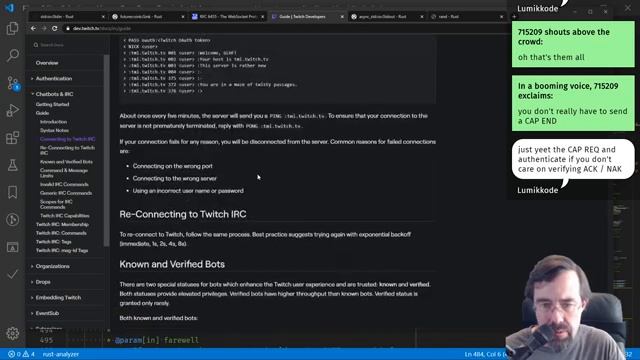Switch to RFC 6455 WebSocket Protocol tab

pyautogui.click(x=228, y=17)
